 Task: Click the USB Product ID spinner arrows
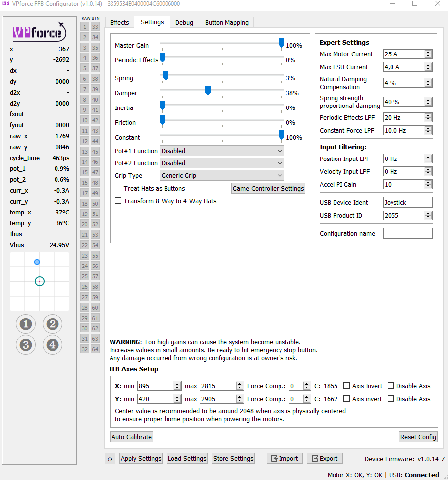pyautogui.click(x=428, y=215)
